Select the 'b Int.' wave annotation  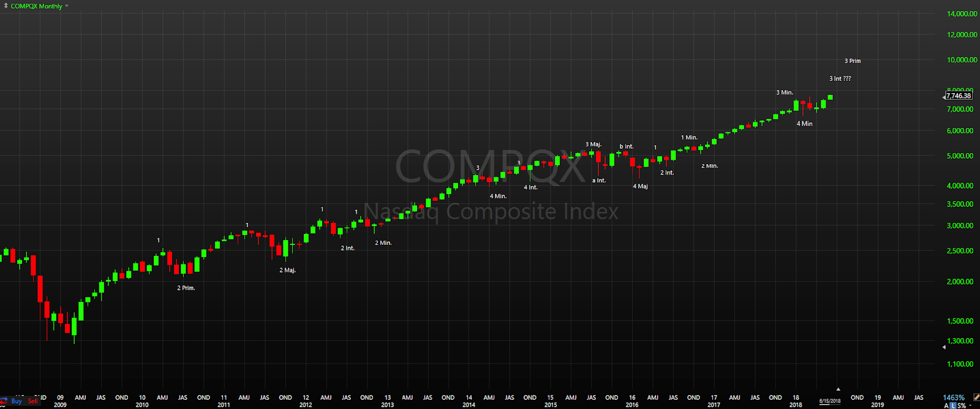point(627,147)
